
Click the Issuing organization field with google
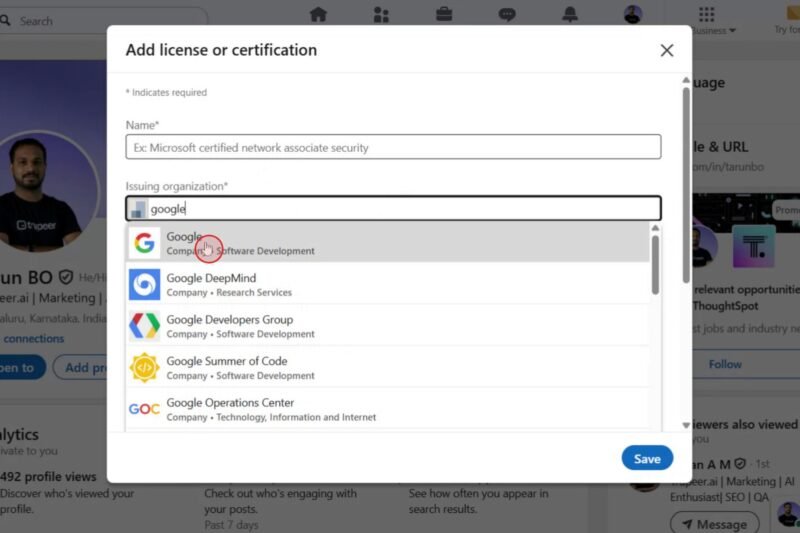(x=393, y=208)
